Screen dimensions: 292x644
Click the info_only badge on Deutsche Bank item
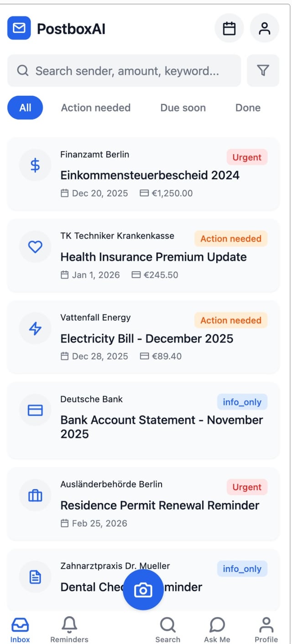click(x=242, y=402)
